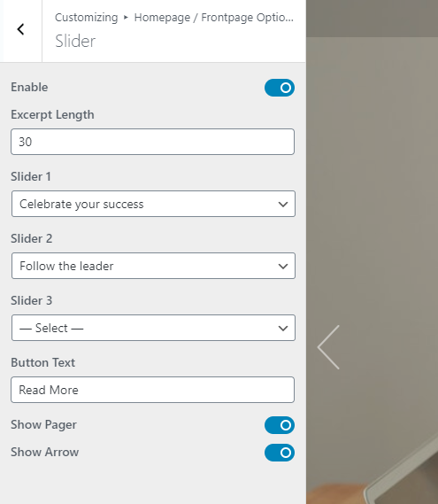Click the Enable label text
438x504 pixels.
pyautogui.click(x=29, y=88)
